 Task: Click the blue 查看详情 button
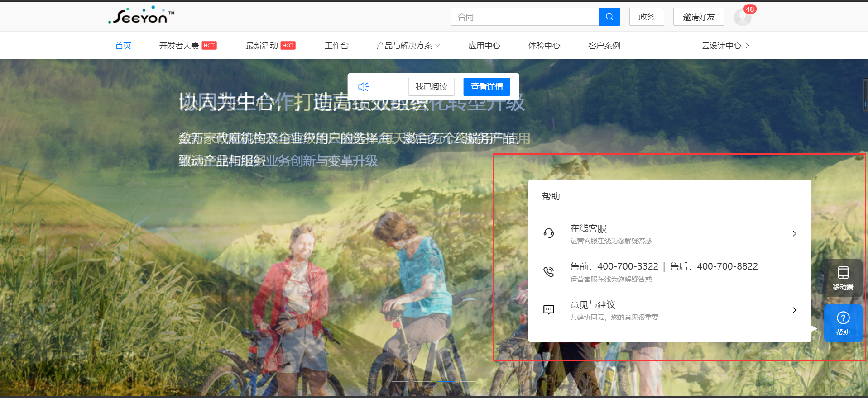(x=487, y=87)
